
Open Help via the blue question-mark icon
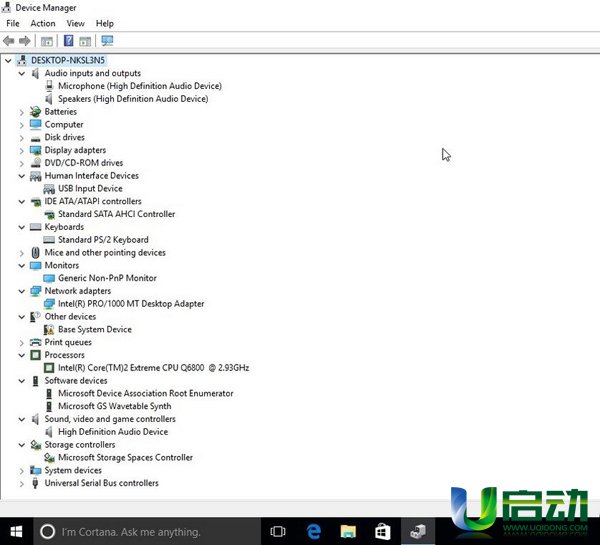pos(68,40)
